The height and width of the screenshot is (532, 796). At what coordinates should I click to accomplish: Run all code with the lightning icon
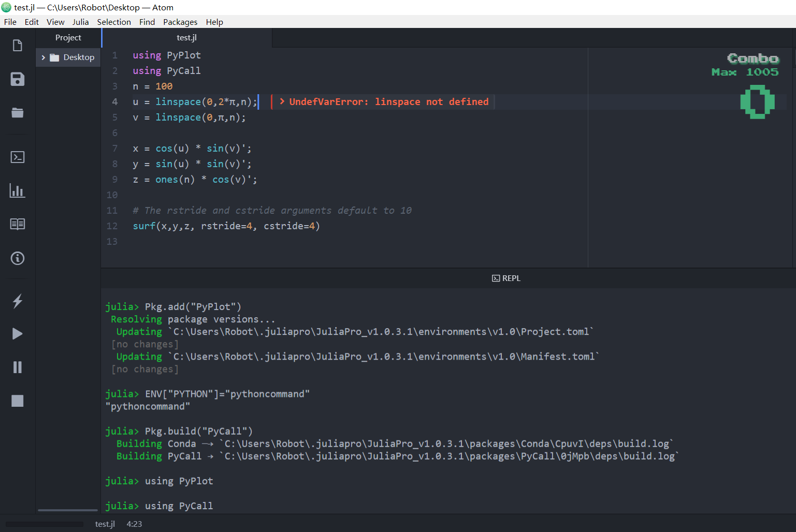[x=17, y=301]
